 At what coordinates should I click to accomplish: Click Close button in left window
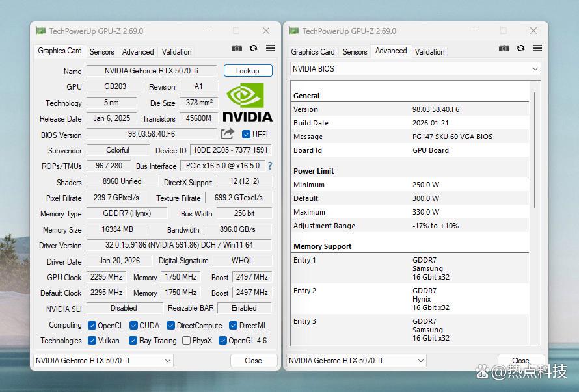253,361
